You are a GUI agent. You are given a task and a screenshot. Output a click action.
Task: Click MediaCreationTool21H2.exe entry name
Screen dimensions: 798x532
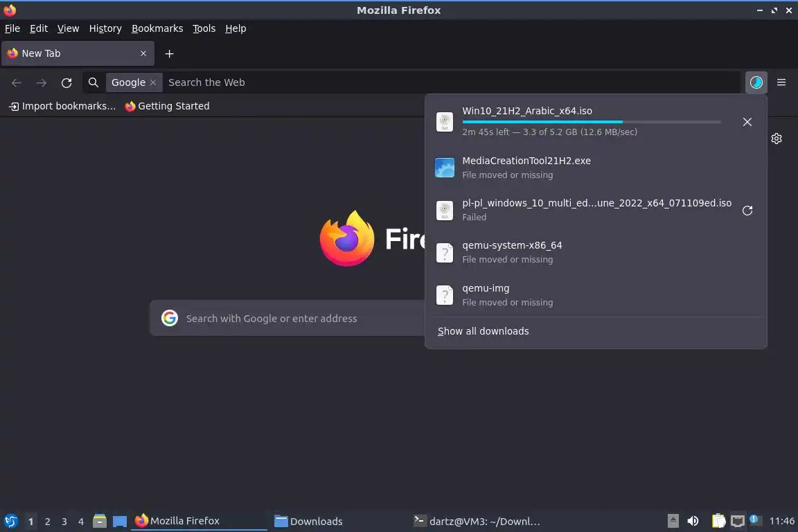coord(526,161)
